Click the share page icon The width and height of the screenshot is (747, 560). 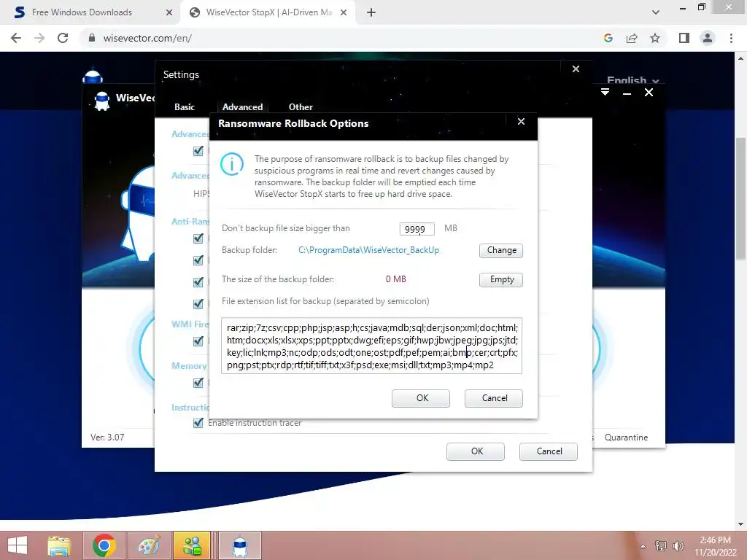coord(632,38)
